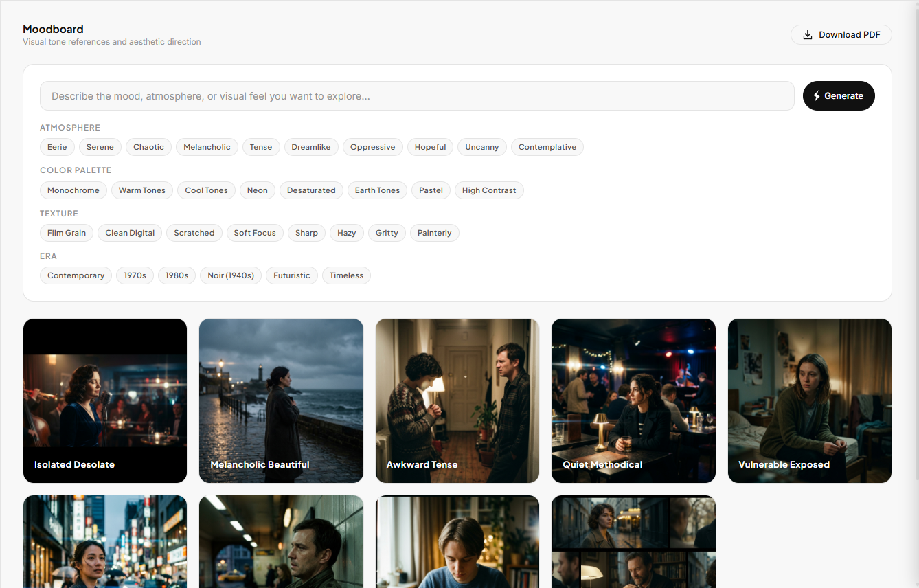Viewport: 919px width, 588px height.
Task: Open the Awkward Tense moodboard image
Action: tap(457, 400)
